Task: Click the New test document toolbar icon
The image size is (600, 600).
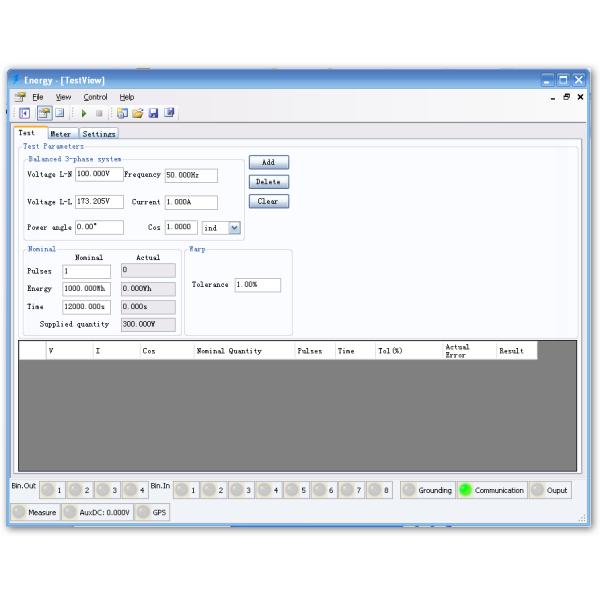Action: pyautogui.click(x=124, y=113)
